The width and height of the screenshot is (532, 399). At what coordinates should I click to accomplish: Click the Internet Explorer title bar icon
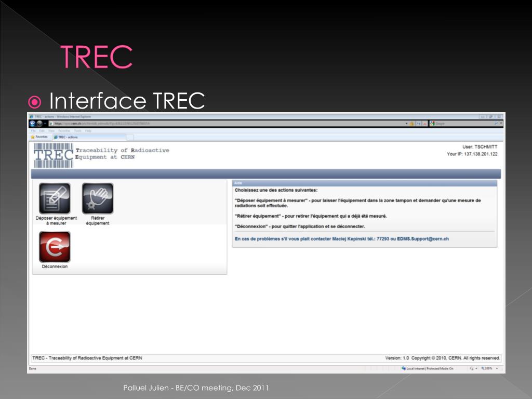tap(31, 117)
